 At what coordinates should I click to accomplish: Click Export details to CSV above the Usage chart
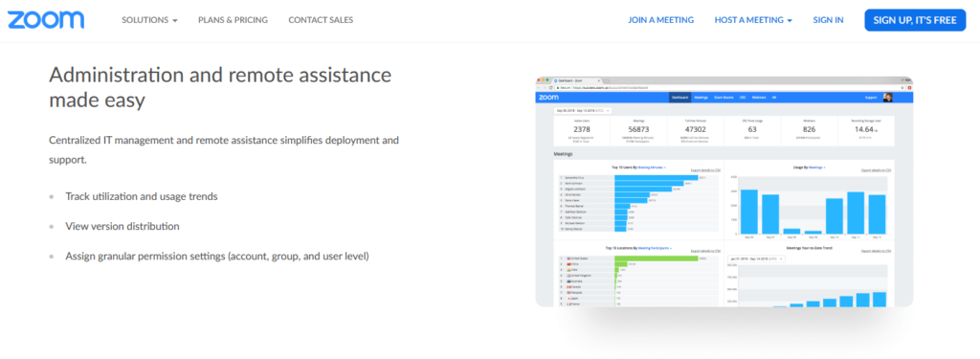pos(877,170)
